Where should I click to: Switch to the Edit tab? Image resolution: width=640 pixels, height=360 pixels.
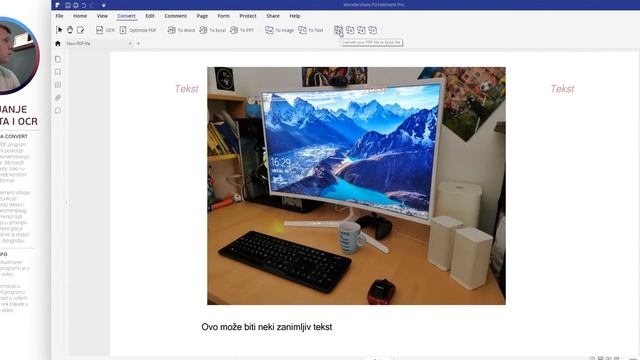point(150,16)
